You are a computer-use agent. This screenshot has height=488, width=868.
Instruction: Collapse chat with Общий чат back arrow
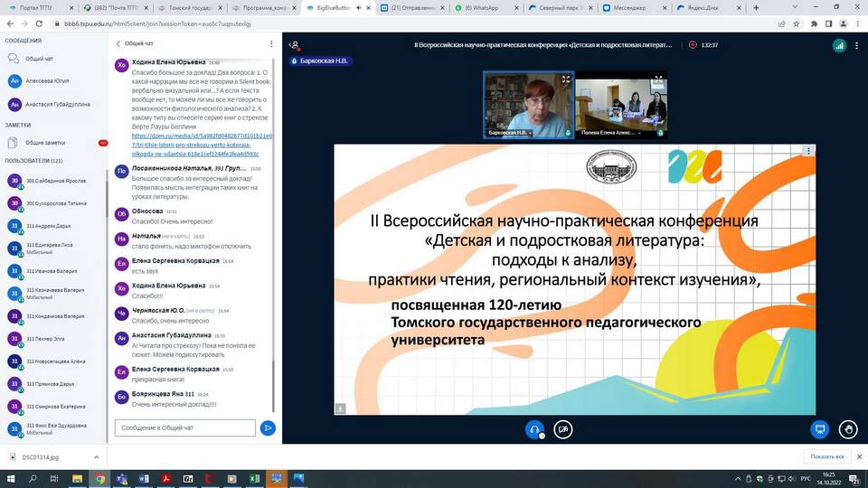click(118, 43)
